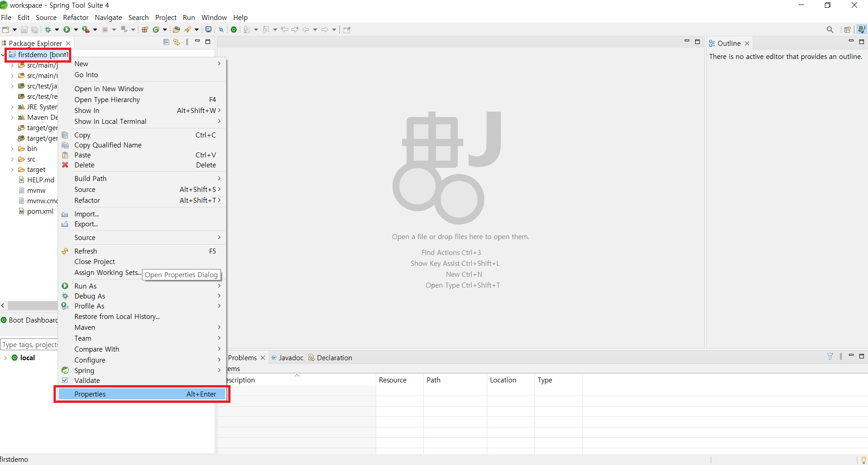The width and height of the screenshot is (868, 465).
Task: Click the Delete red X menu icon
Action: tap(65, 165)
